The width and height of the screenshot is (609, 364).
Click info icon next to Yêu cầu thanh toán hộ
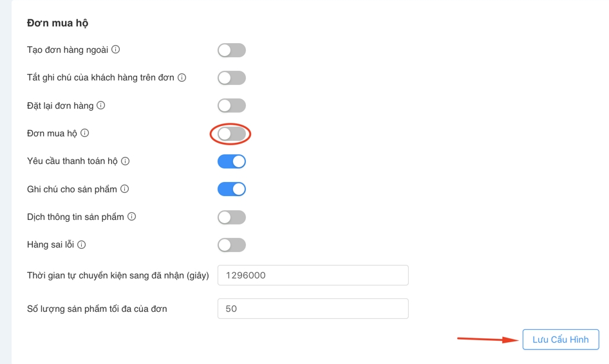[126, 161]
